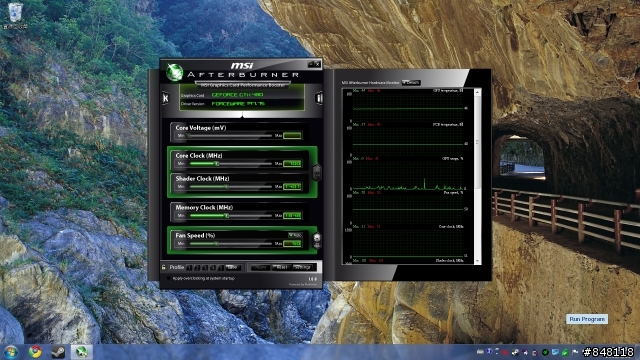Open the Recycle Bin desktop icon
640x360 pixels.
pos(15,15)
